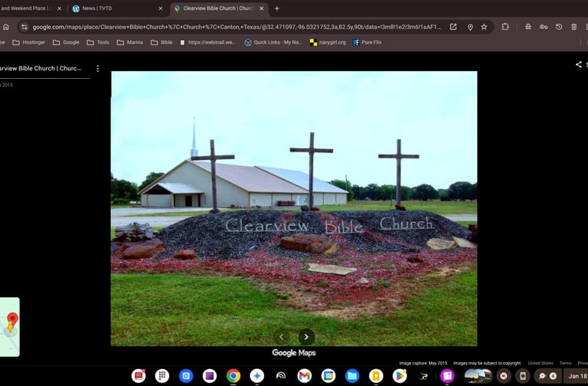This screenshot has width=588, height=386.
Task: Switch to the News | TVTD tab
Action: point(117,8)
